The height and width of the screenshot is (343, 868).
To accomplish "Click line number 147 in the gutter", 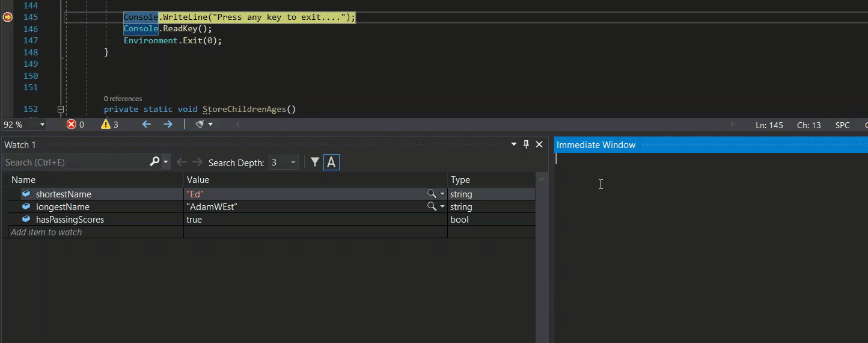I will click(31, 41).
